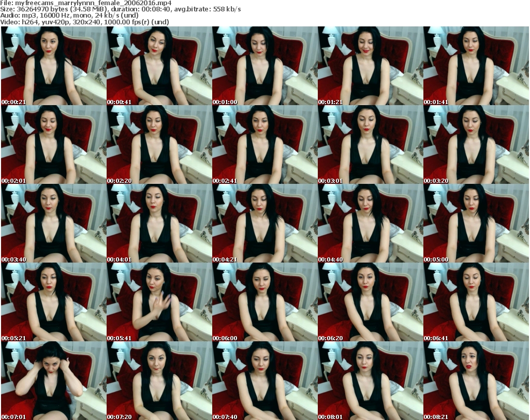The height and width of the screenshot is (420, 530).
Task: Select the thumbnail frame at 00:05:41
Action: pos(159,302)
